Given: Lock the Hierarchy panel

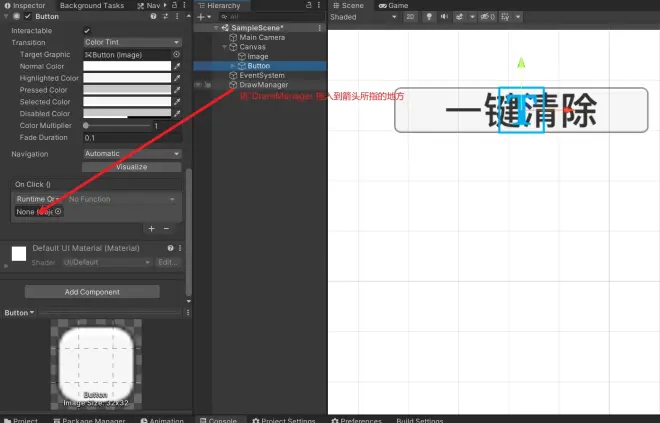Looking at the screenshot, I should click(x=309, y=5).
